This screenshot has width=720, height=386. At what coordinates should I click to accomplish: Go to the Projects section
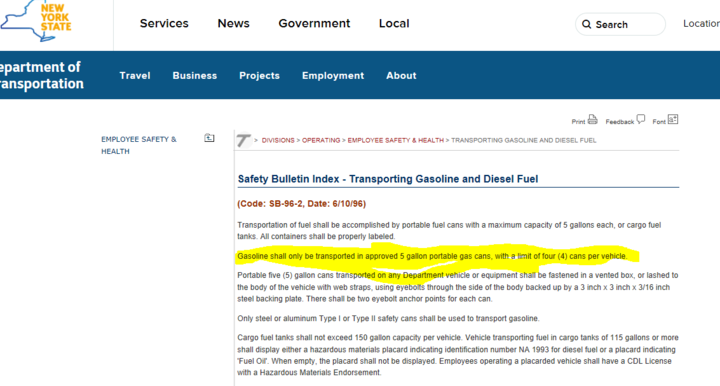tap(259, 76)
